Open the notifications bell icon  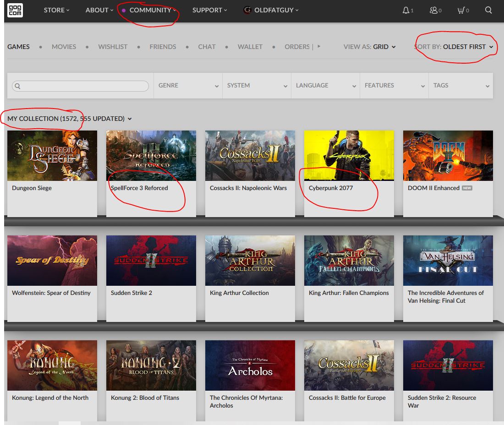tap(406, 10)
